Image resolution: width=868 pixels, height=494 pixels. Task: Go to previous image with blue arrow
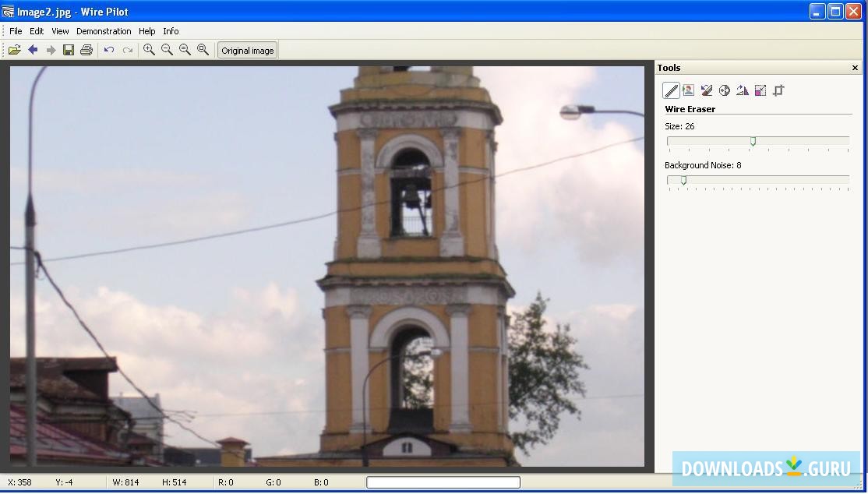tap(33, 50)
